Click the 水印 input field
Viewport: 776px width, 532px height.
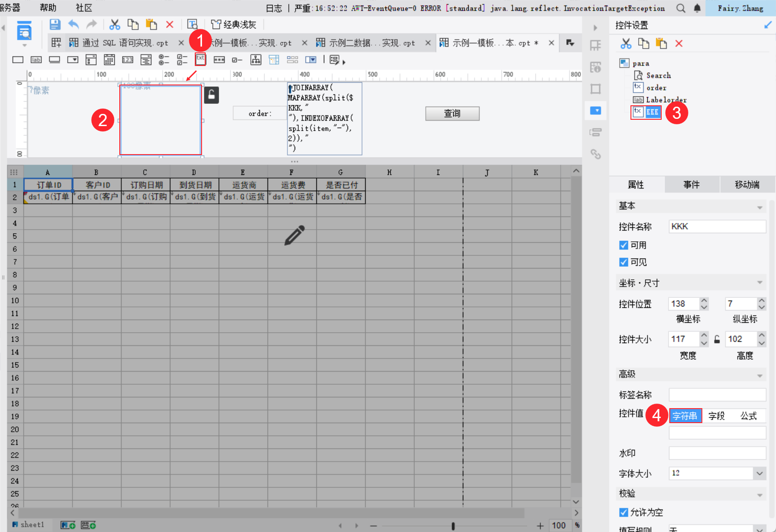(717, 453)
